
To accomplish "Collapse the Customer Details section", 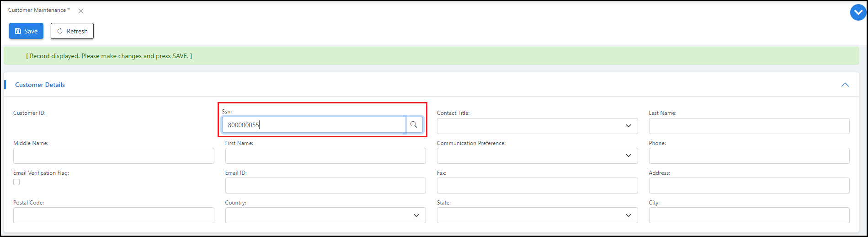I will click(845, 85).
